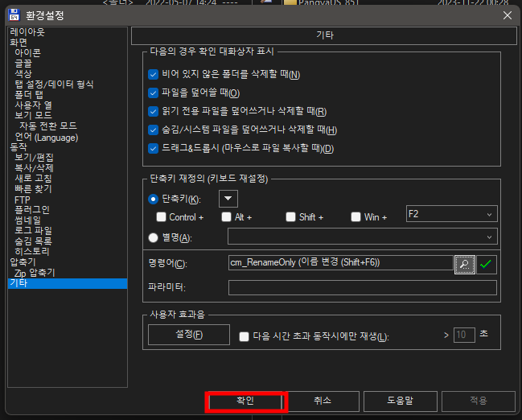Toggle 다음 시간 초과 동작시에만 재생 checkbox
Screen dimensions: 522x420
[244, 336]
